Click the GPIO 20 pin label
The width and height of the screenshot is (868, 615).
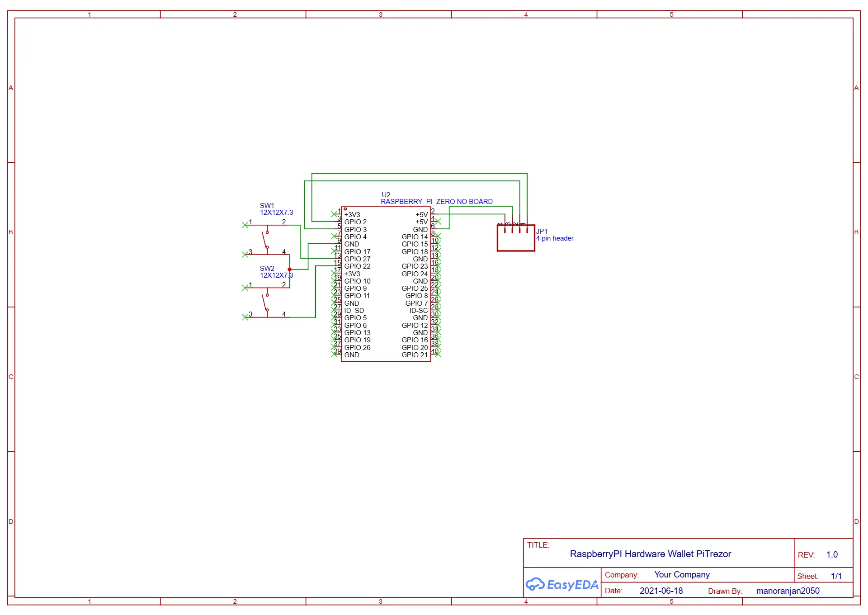pyautogui.click(x=415, y=348)
